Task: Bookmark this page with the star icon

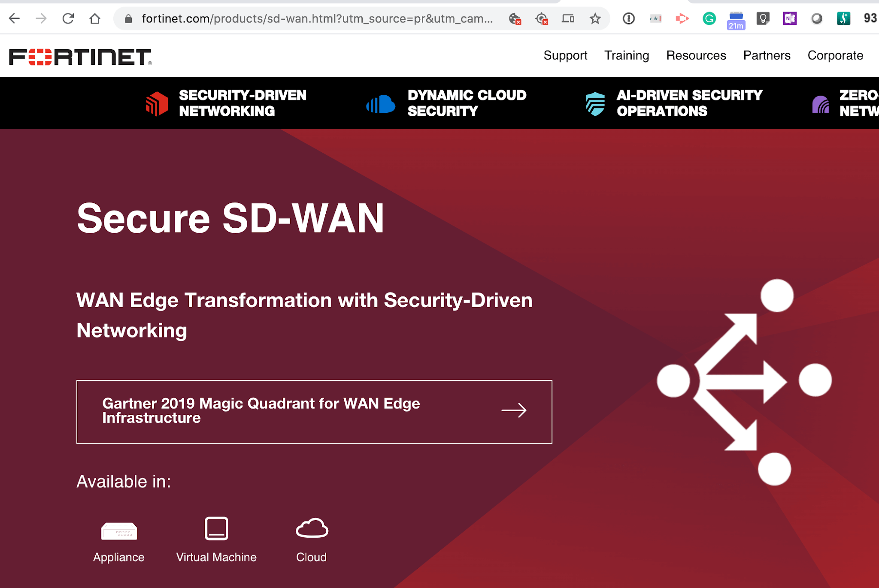Action: 594,18
